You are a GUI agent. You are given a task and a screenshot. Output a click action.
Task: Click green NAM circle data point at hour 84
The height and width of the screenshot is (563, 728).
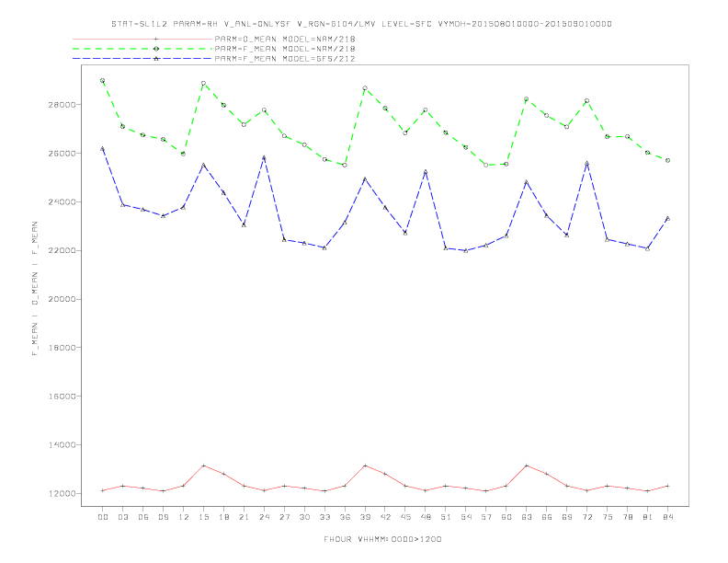667,160
